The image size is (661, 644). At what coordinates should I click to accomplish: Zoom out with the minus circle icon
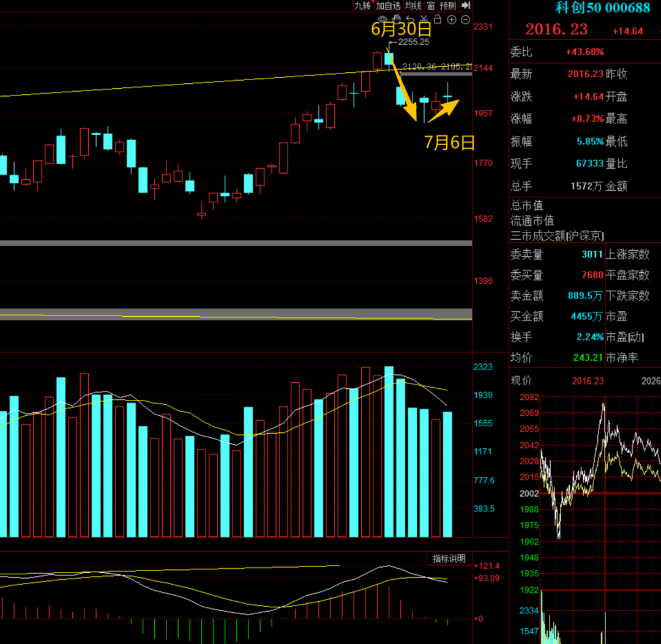(465, 20)
